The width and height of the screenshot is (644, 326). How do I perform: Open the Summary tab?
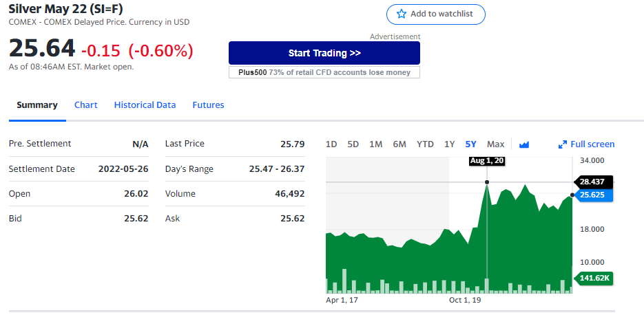click(37, 105)
